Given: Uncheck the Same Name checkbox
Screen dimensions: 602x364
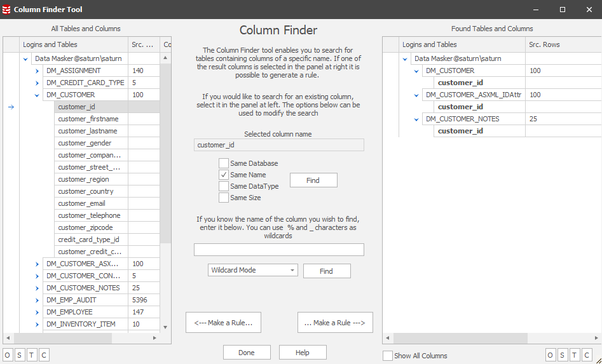Looking at the screenshot, I should tap(224, 175).
